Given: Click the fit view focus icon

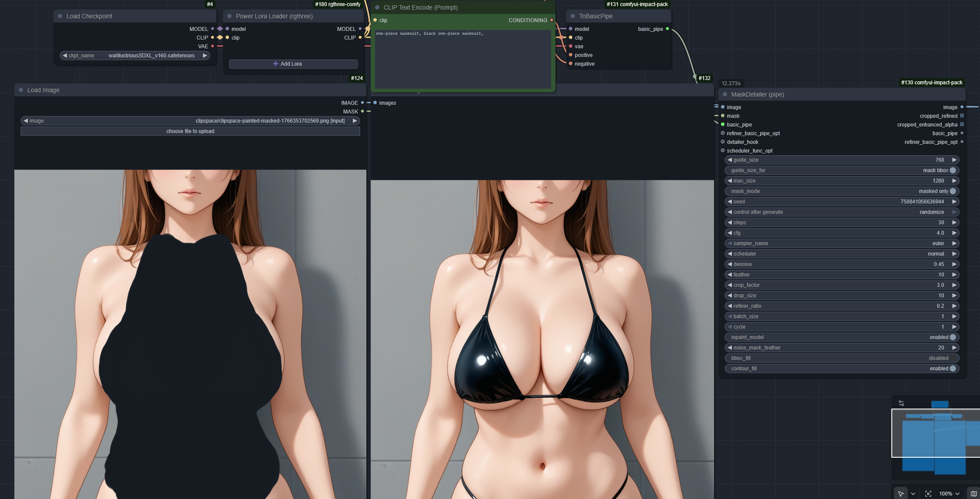Looking at the screenshot, I should click(928, 493).
